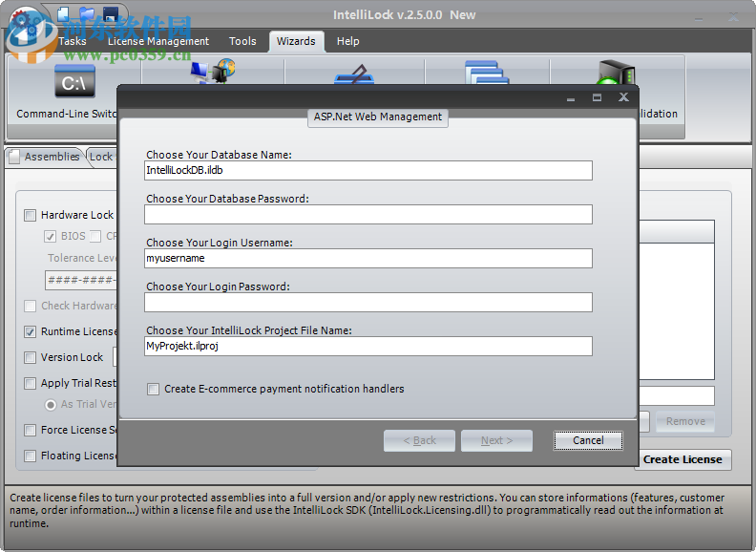The image size is (756, 552).
Task: Click the Login Password input field
Action: pyautogui.click(x=367, y=302)
